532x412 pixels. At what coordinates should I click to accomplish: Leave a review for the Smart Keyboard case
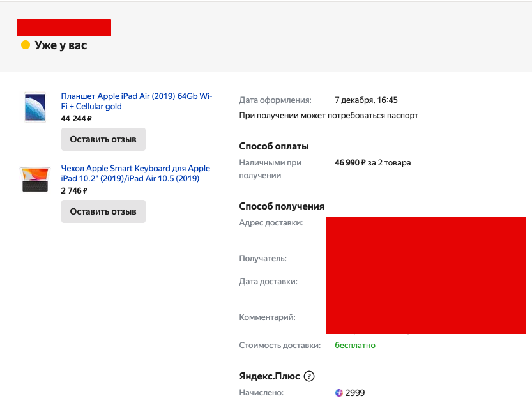point(103,211)
